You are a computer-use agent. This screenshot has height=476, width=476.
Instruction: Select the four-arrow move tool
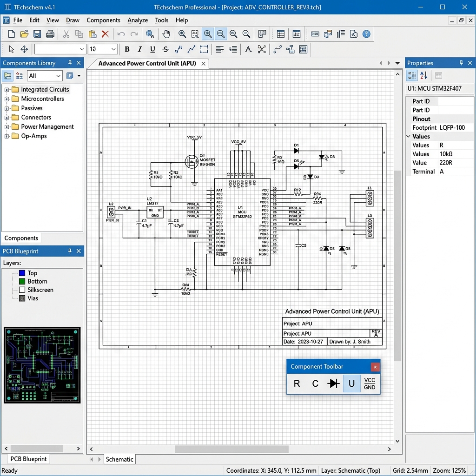tap(24, 49)
